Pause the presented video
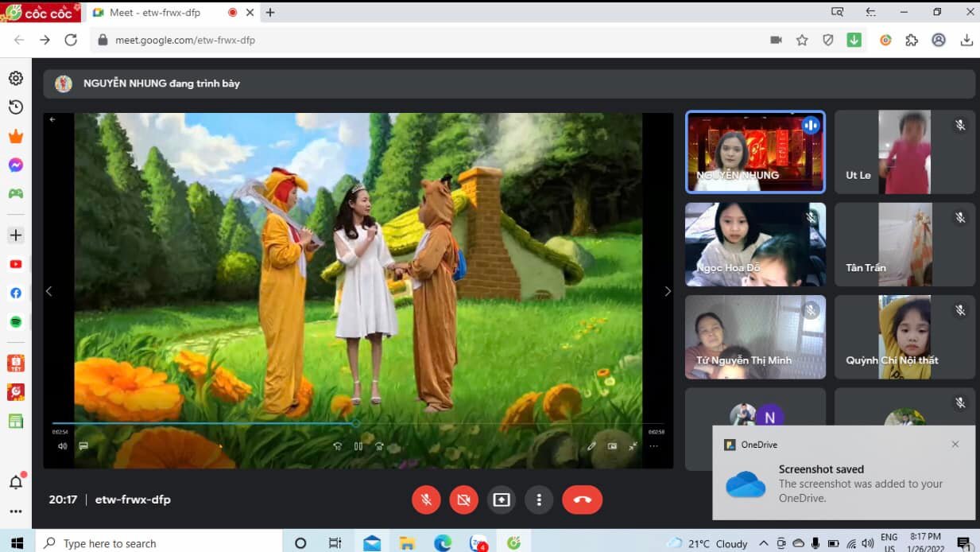Image resolution: width=980 pixels, height=552 pixels. pos(358,446)
